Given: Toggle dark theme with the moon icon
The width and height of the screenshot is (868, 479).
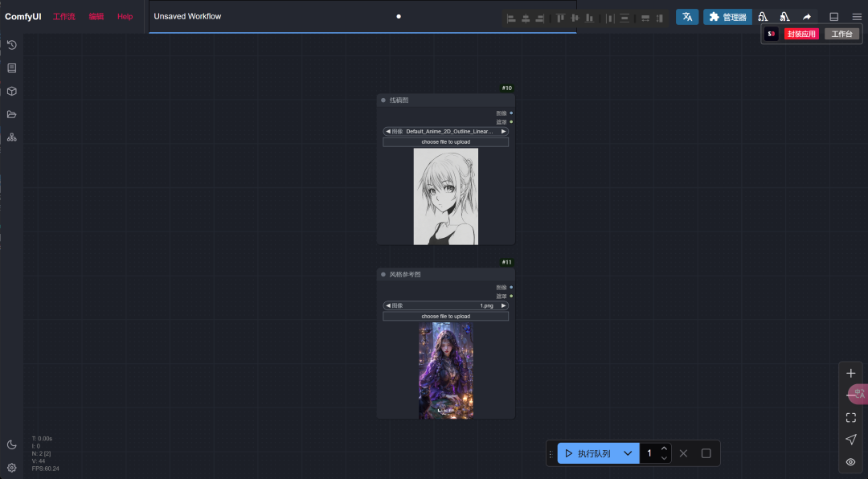Looking at the screenshot, I should pos(11,444).
